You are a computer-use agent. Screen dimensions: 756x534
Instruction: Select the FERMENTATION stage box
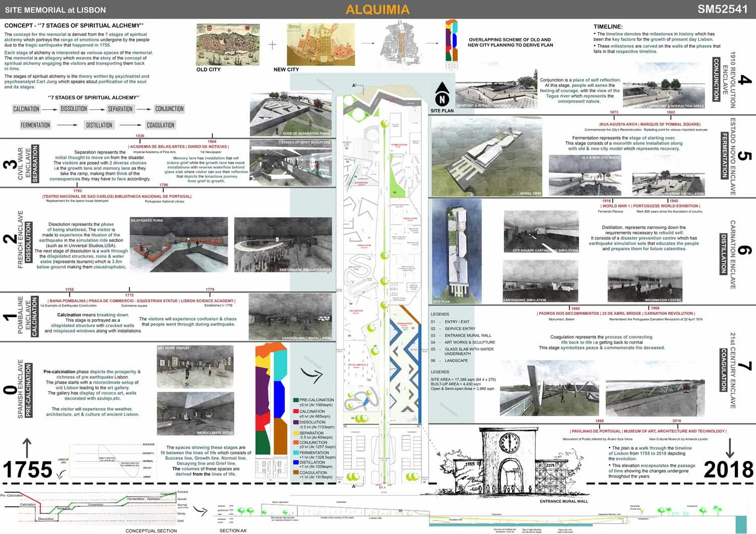click(x=35, y=125)
